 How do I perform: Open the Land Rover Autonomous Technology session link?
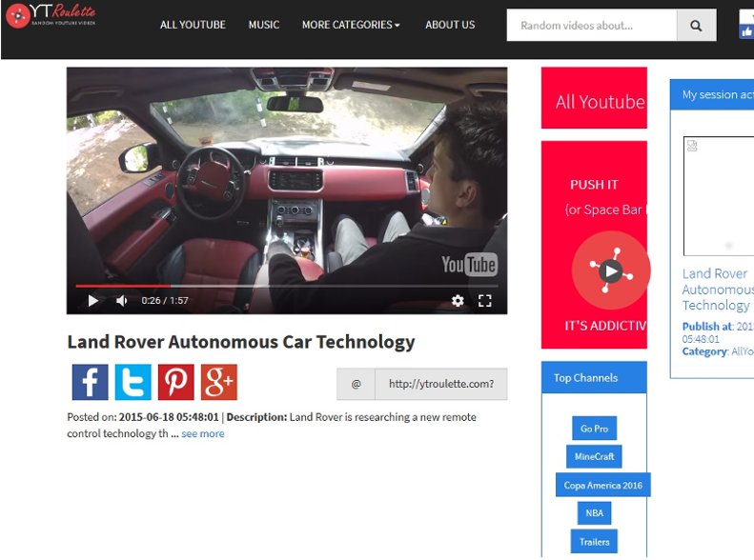point(718,290)
